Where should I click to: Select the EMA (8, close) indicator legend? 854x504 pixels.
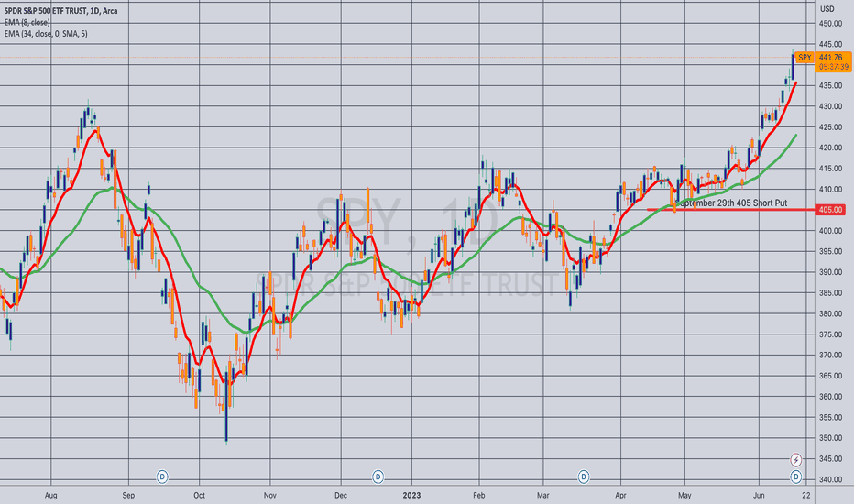pyautogui.click(x=27, y=22)
